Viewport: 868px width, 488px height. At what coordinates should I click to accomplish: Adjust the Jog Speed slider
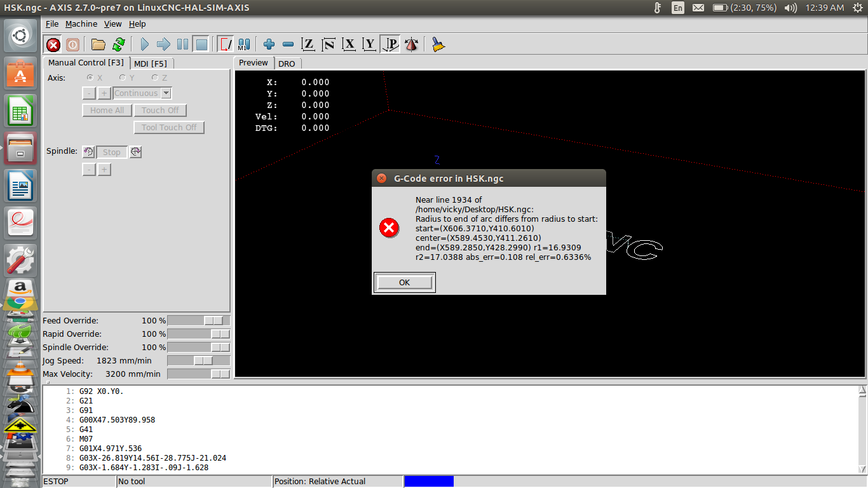coord(199,361)
